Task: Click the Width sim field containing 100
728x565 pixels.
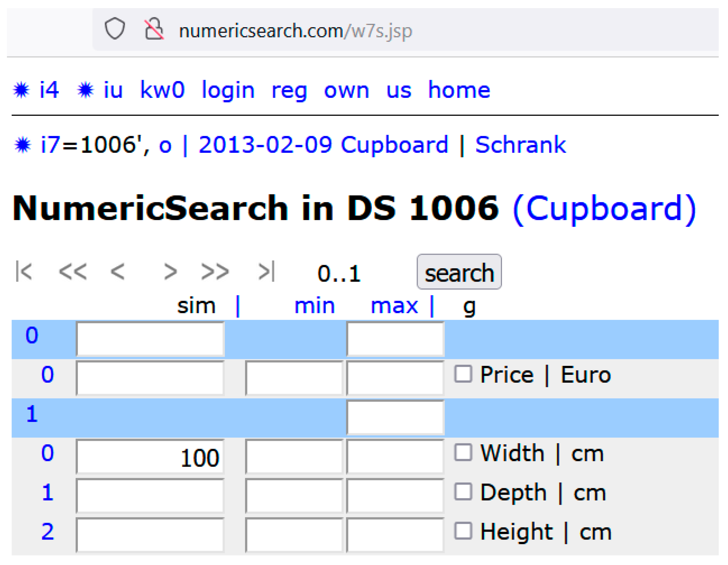Action: point(150,457)
